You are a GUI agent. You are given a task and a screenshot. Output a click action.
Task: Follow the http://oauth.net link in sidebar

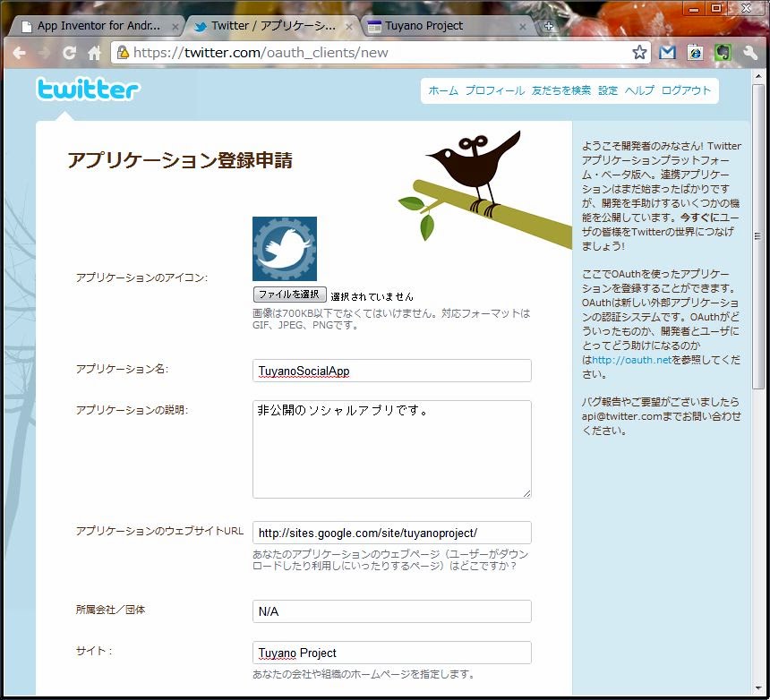pos(631,360)
